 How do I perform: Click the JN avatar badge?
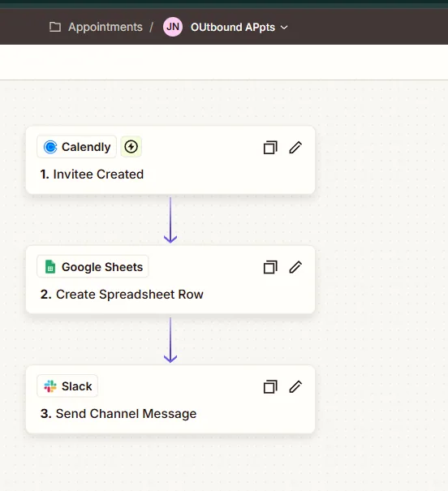(173, 27)
